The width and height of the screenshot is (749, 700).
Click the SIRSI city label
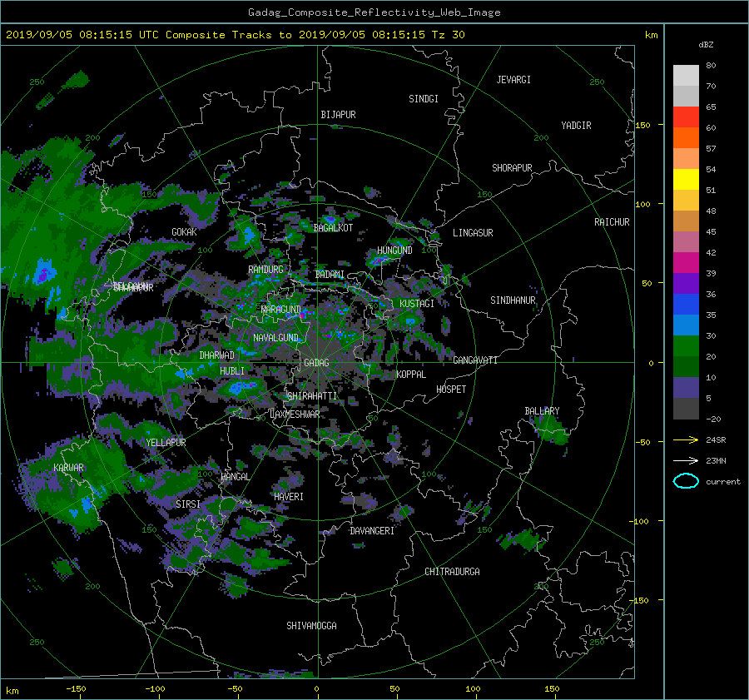click(188, 504)
